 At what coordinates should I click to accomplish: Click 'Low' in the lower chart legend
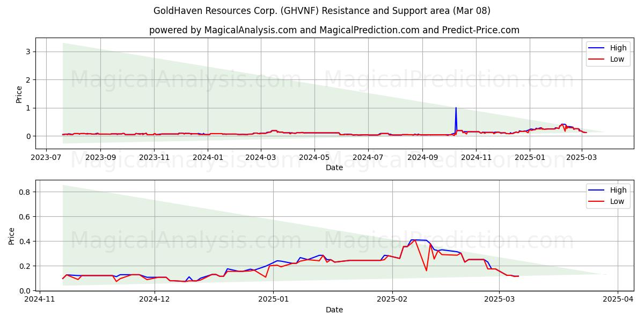pos(617,202)
